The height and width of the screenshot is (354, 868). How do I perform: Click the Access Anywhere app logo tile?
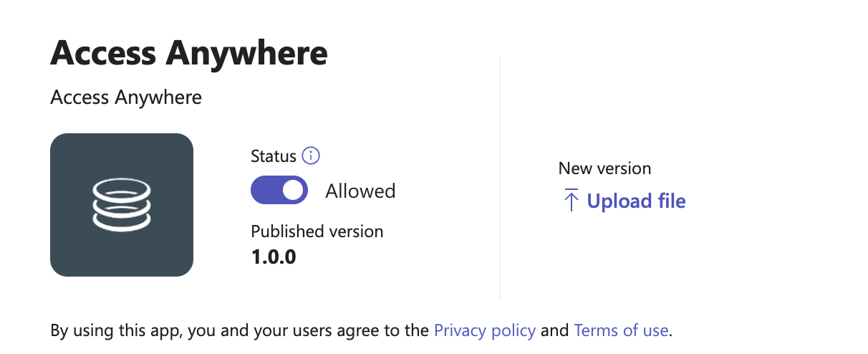(x=122, y=204)
